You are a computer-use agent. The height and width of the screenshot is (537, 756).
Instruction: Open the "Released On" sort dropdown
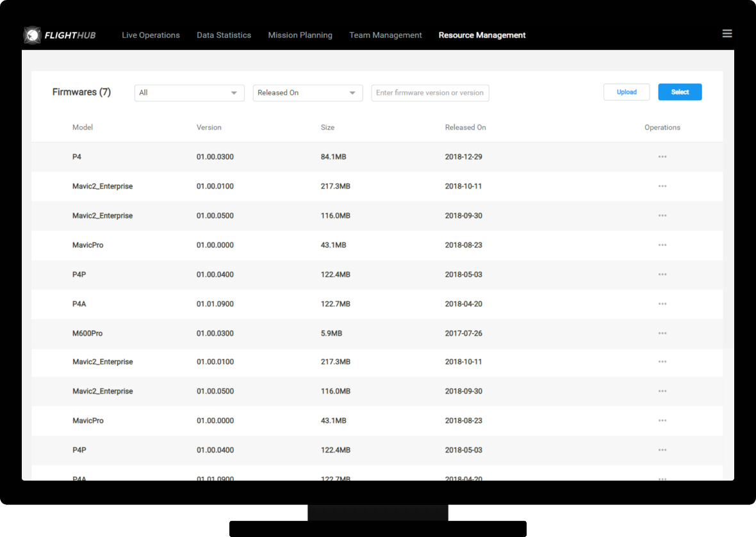[x=308, y=93]
